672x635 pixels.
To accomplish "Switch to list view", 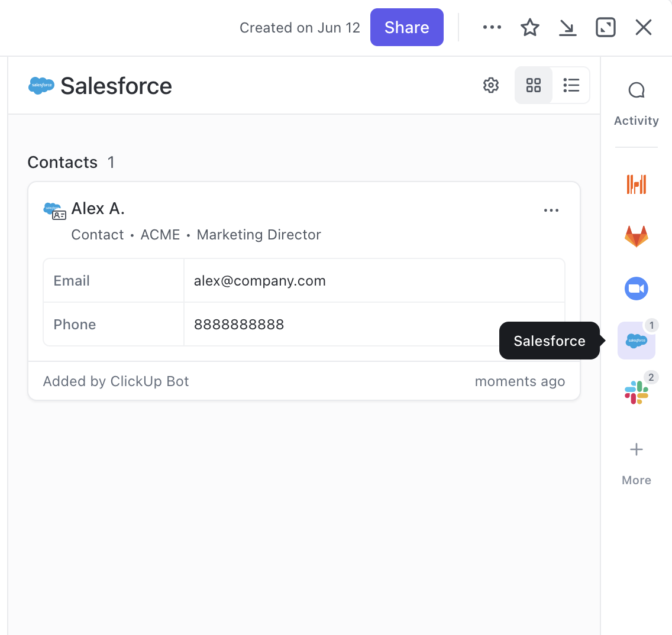I will click(x=571, y=85).
